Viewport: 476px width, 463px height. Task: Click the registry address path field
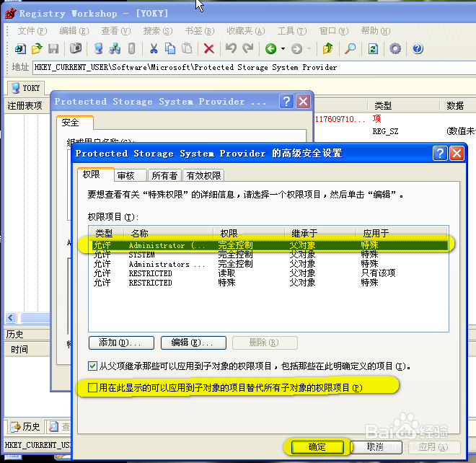pyautogui.click(x=255, y=67)
